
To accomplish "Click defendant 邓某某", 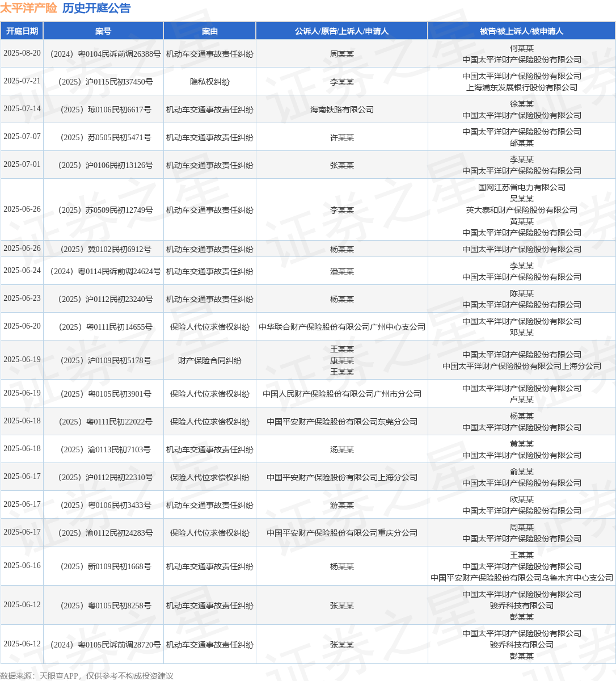I will tap(522, 333).
